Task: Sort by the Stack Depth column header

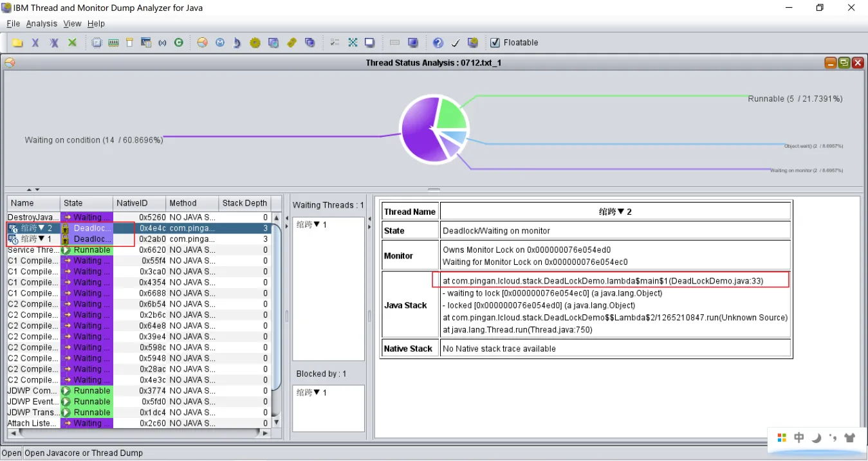Action: [x=245, y=203]
